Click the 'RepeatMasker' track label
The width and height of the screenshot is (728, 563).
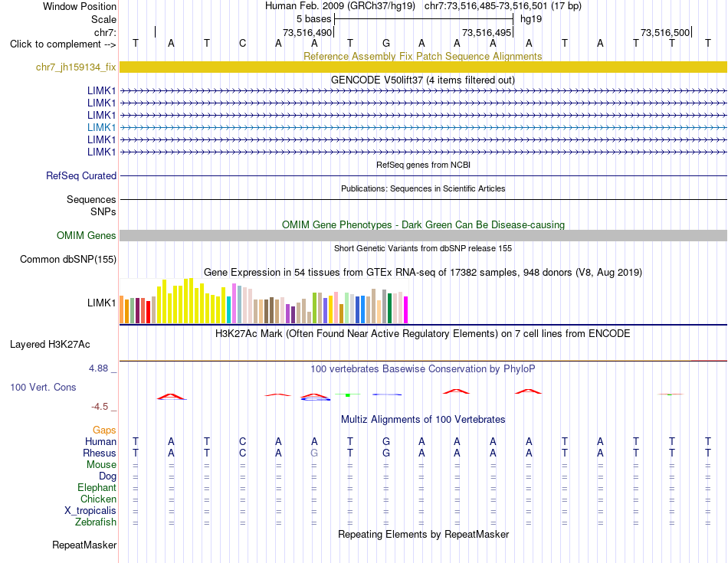(x=84, y=545)
